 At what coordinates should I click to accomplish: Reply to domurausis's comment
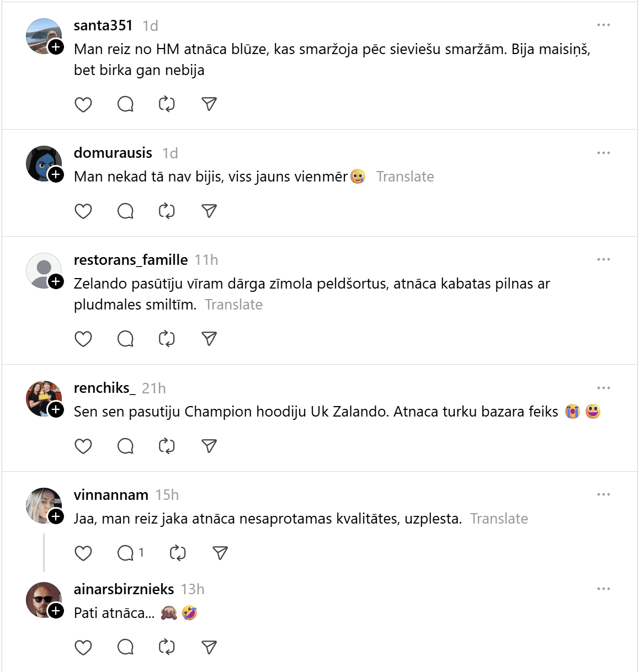tap(125, 211)
